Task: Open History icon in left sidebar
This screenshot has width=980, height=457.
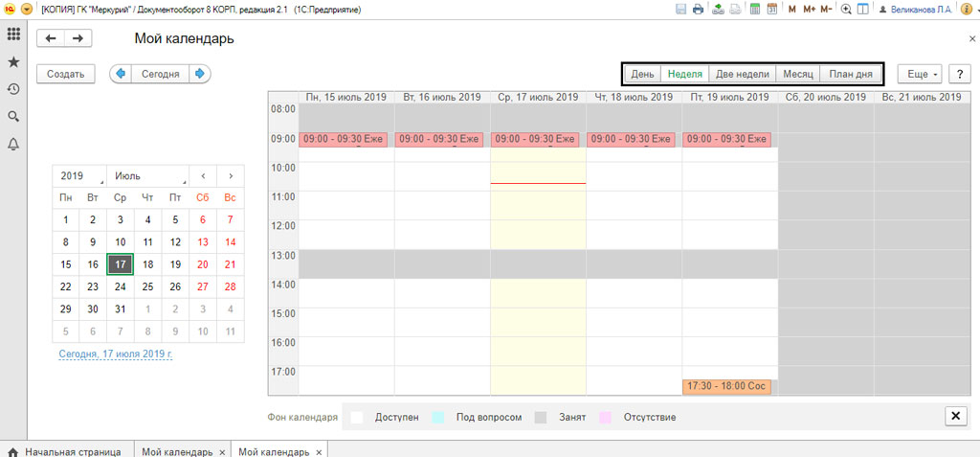Action: click(13, 89)
